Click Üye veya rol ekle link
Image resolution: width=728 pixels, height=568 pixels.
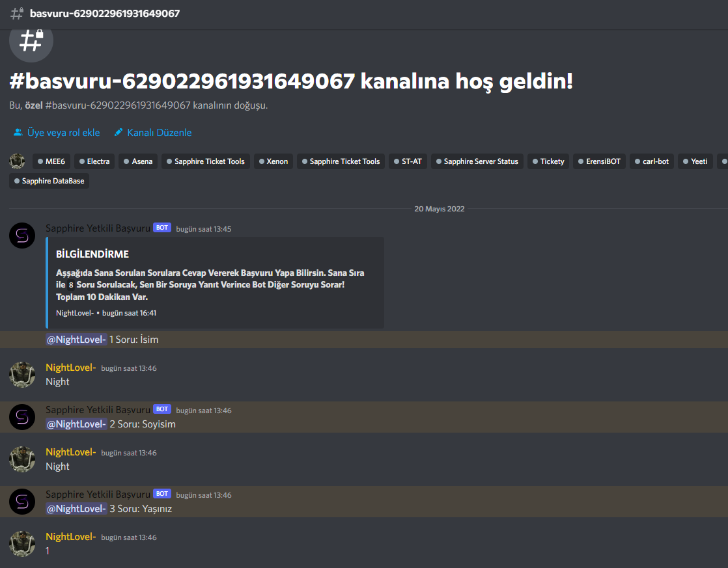64,132
